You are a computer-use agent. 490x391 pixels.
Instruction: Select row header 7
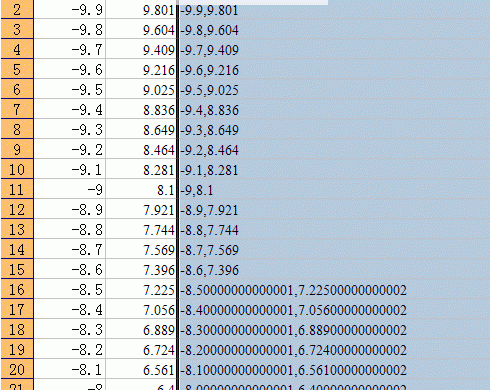point(17,109)
